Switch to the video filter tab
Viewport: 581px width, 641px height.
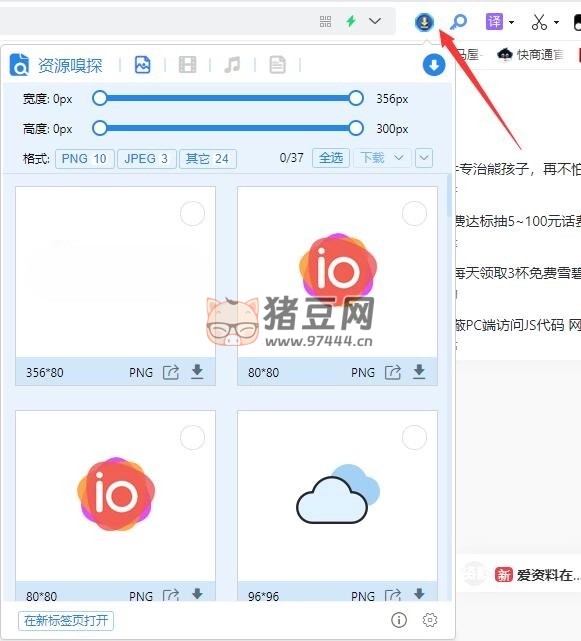[188, 65]
